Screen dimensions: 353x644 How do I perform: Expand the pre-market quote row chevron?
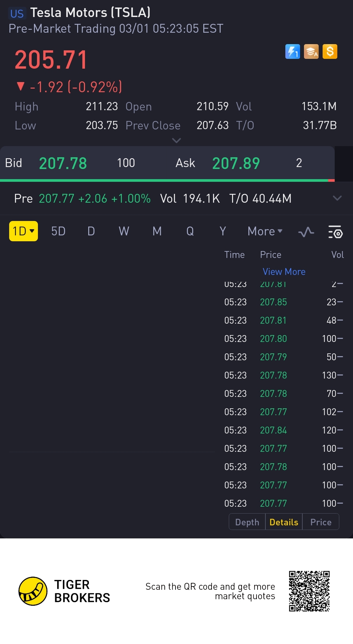pyautogui.click(x=337, y=198)
